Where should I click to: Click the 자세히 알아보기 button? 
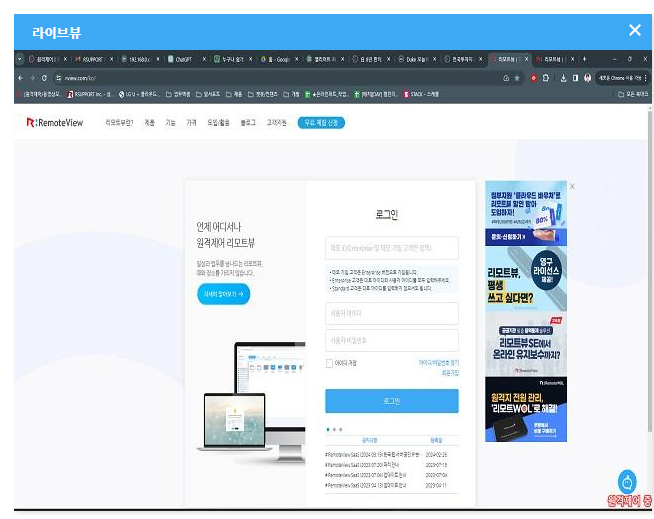pos(224,294)
